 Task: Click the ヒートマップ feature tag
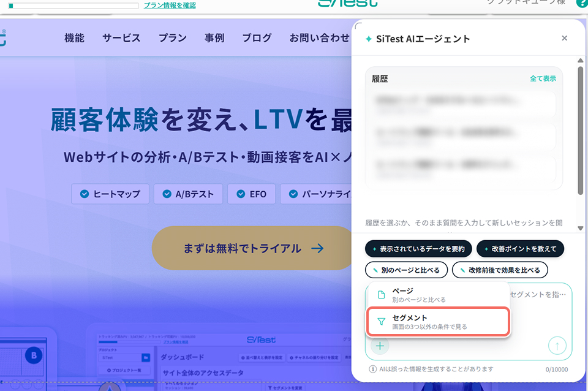(110, 194)
